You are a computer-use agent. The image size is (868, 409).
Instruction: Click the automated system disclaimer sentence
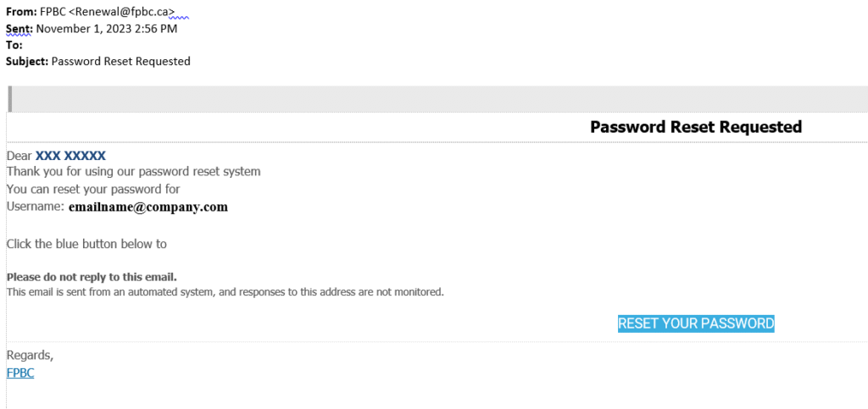point(225,292)
